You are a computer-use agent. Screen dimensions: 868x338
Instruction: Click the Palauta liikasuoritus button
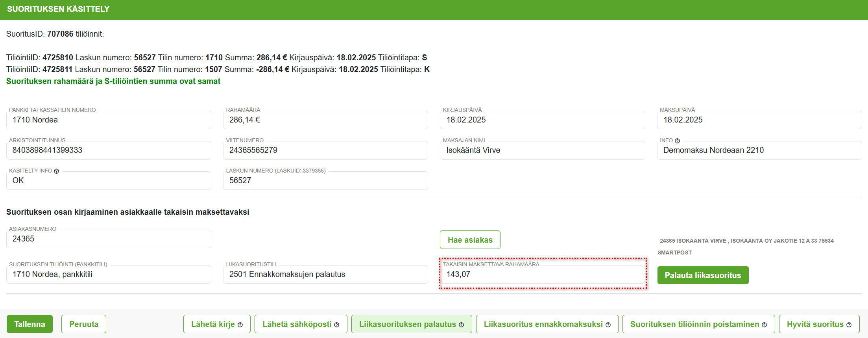coord(703,275)
